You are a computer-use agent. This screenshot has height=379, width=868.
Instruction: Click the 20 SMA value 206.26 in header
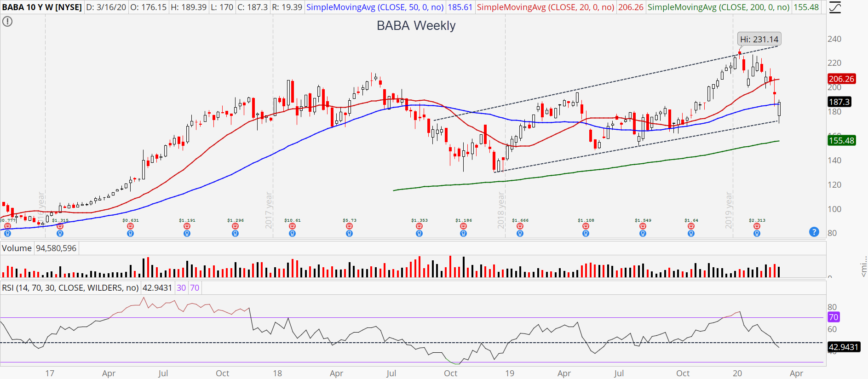tap(631, 7)
